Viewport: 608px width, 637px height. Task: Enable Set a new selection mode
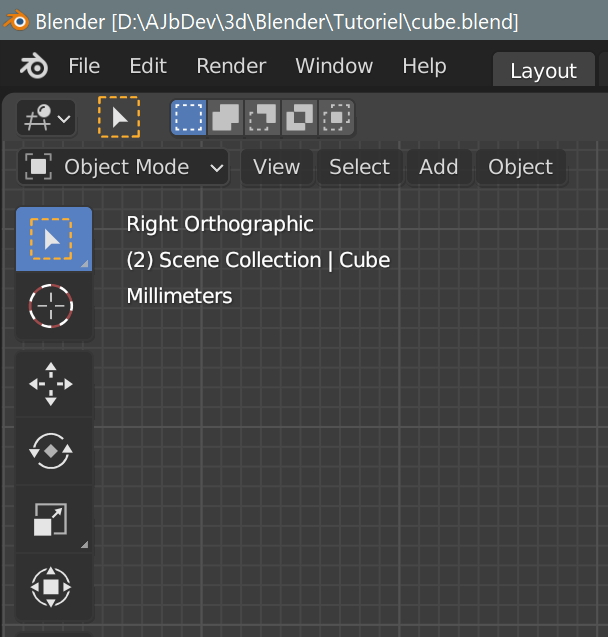coord(189,118)
